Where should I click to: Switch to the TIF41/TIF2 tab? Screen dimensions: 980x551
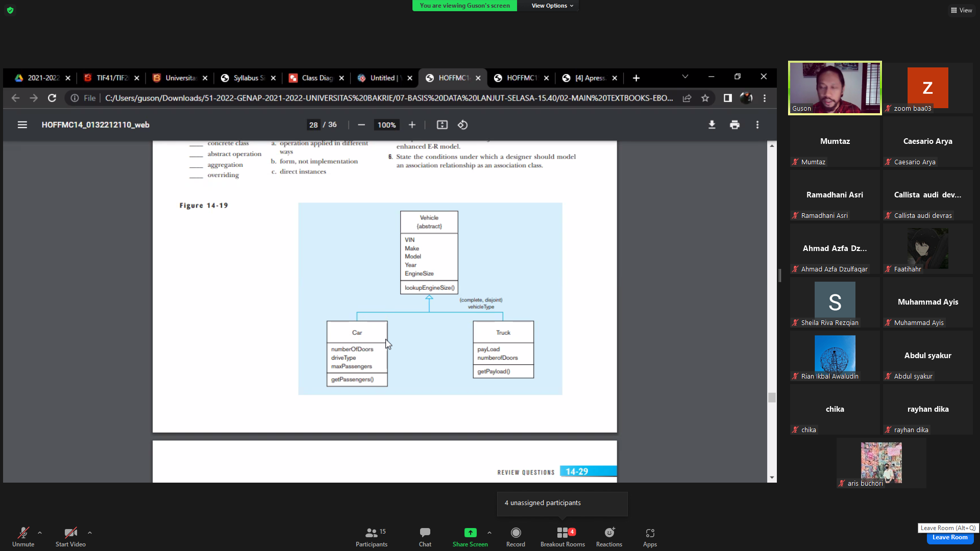tap(111, 78)
